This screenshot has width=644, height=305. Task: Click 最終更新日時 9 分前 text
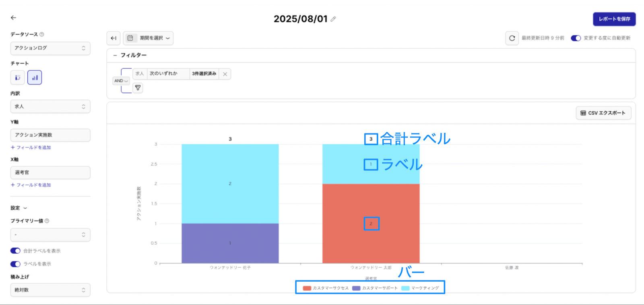pyautogui.click(x=543, y=38)
